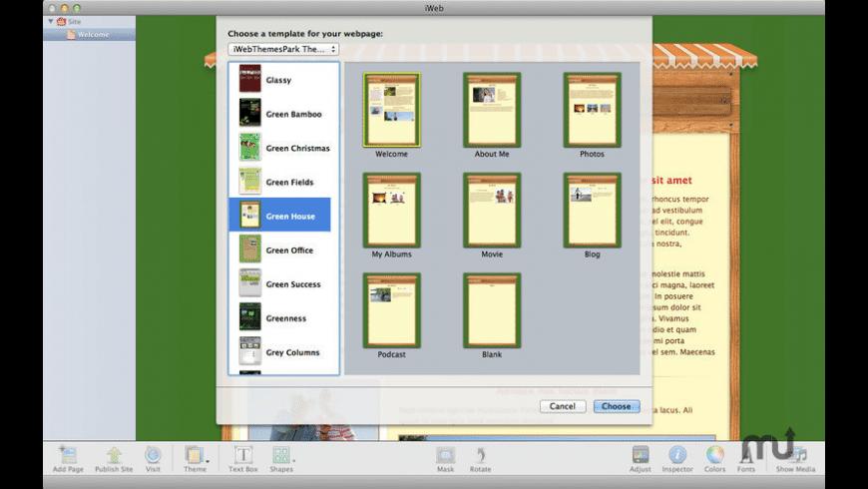Open the Inspector panel icon
Screen dimensions: 868x489
pyautogui.click(x=677, y=455)
